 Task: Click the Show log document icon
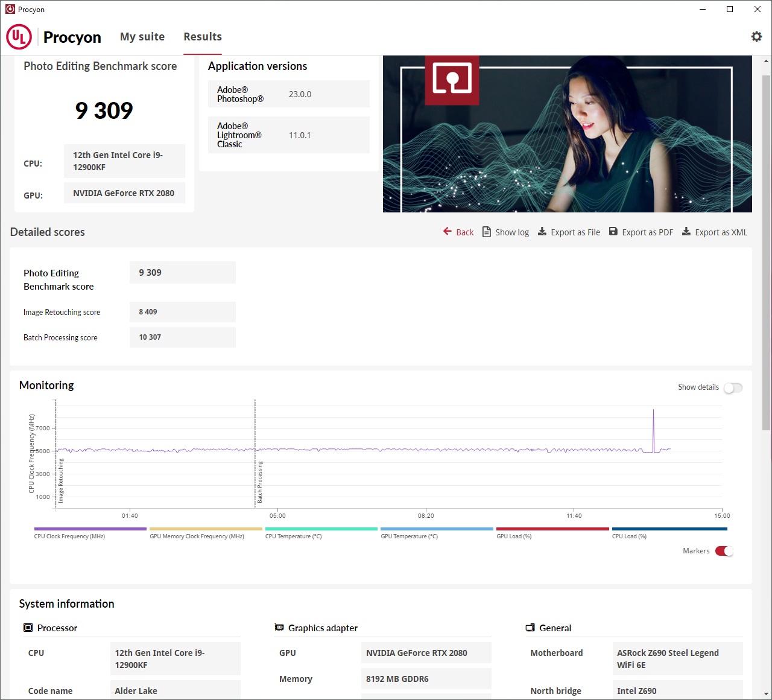pos(487,232)
